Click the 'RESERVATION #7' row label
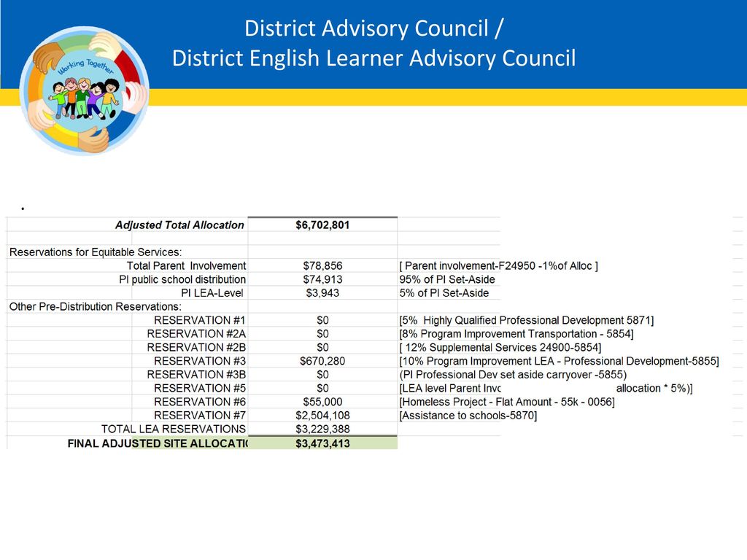 pyautogui.click(x=200, y=415)
